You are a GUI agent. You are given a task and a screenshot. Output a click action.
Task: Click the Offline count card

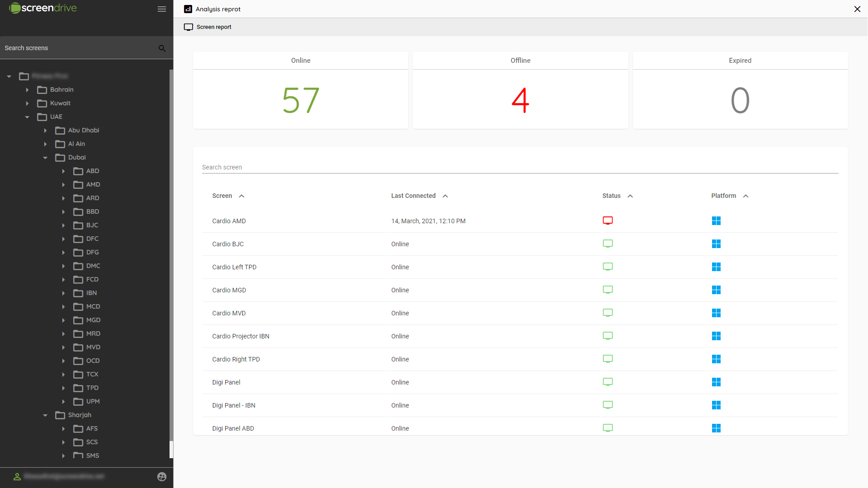click(x=520, y=91)
